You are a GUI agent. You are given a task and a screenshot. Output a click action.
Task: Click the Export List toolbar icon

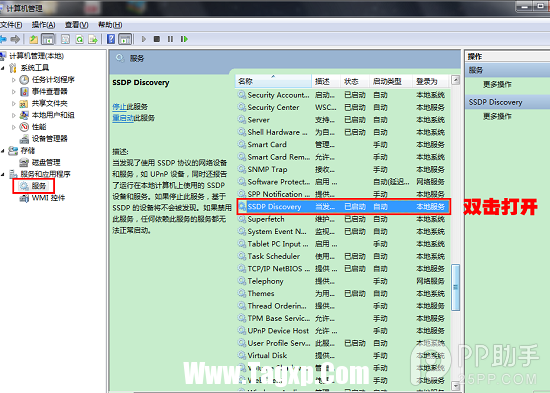pyautogui.click(x=93, y=39)
